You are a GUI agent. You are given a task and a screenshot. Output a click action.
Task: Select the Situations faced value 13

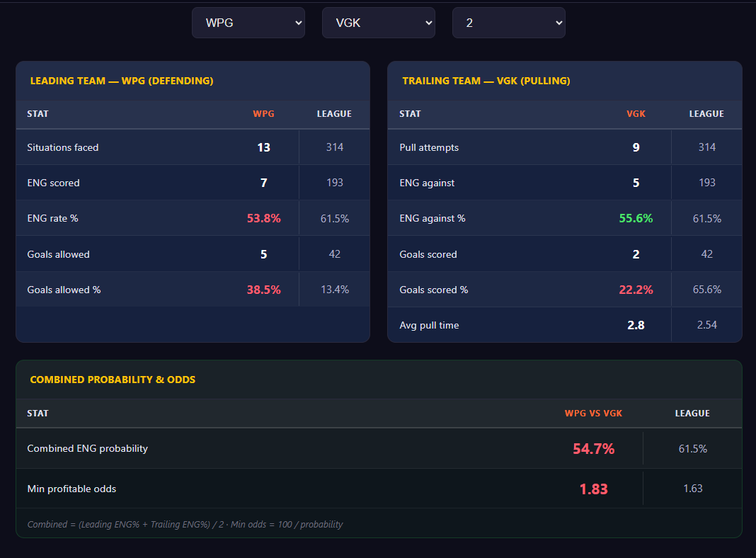pyautogui.click(x=264, y=147)
